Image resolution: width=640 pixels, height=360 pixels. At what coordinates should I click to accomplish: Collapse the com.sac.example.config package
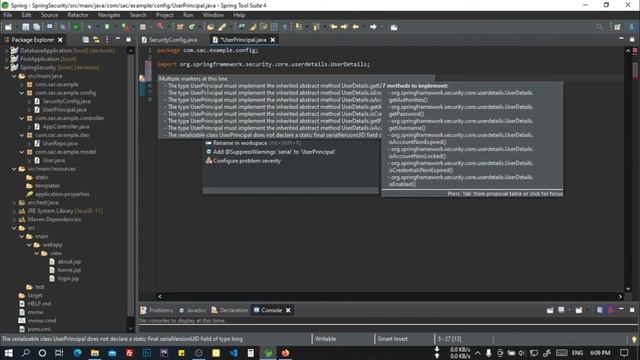(x=22, y=93)
